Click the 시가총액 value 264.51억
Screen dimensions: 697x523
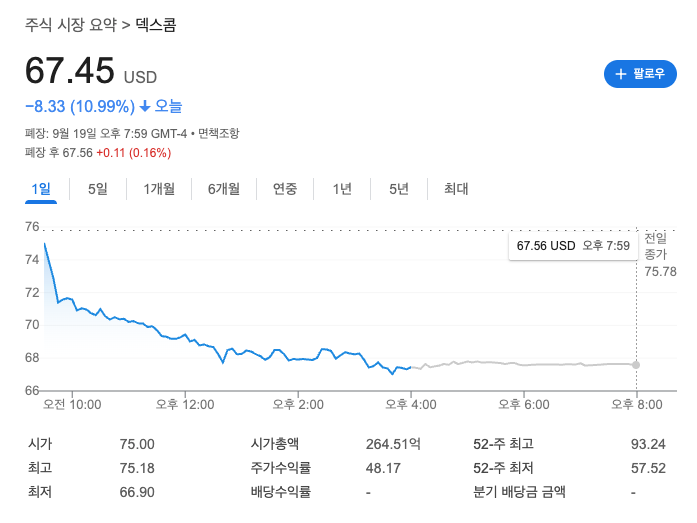(x=393, y=444)
